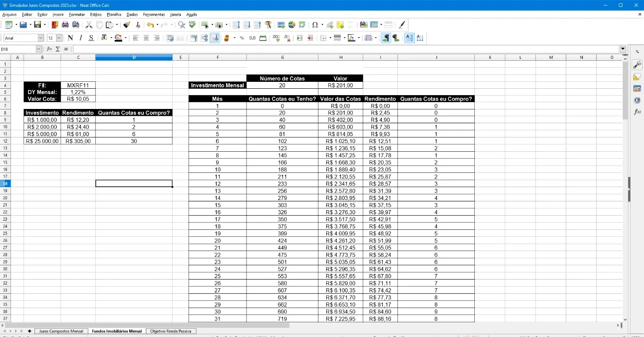Screen dimensions: 644x337
Task: Open the Styles sidebar panel
Action: coord(637,77)
